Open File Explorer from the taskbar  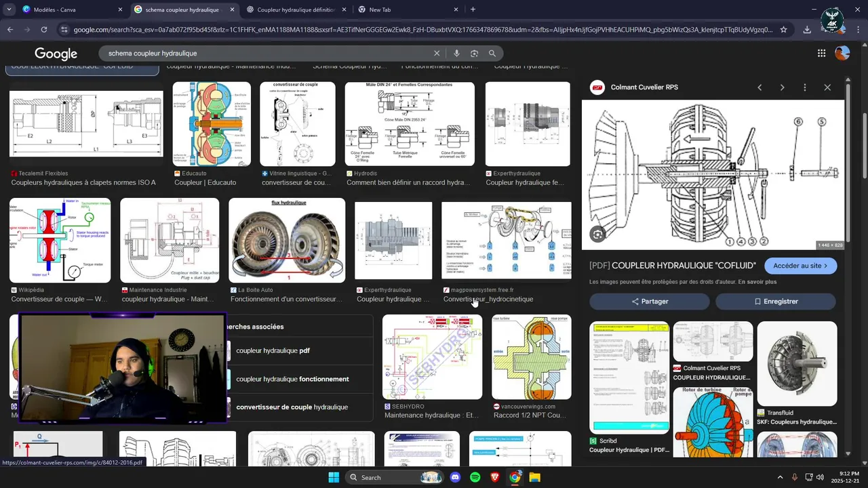534,477
